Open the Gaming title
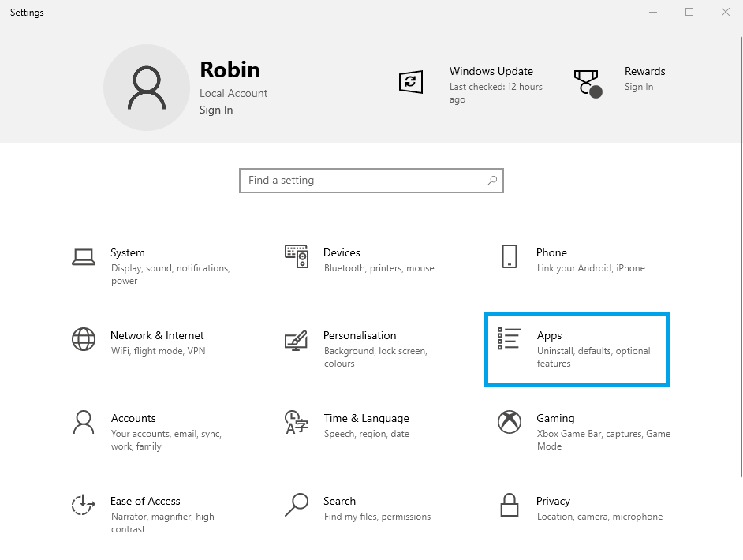743x560 pixels. (x=555, y=418)
